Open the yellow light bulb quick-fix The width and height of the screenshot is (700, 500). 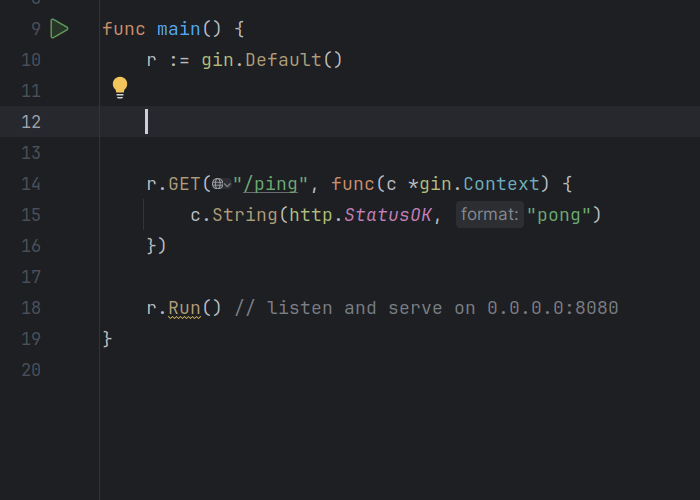pos(120,88)
